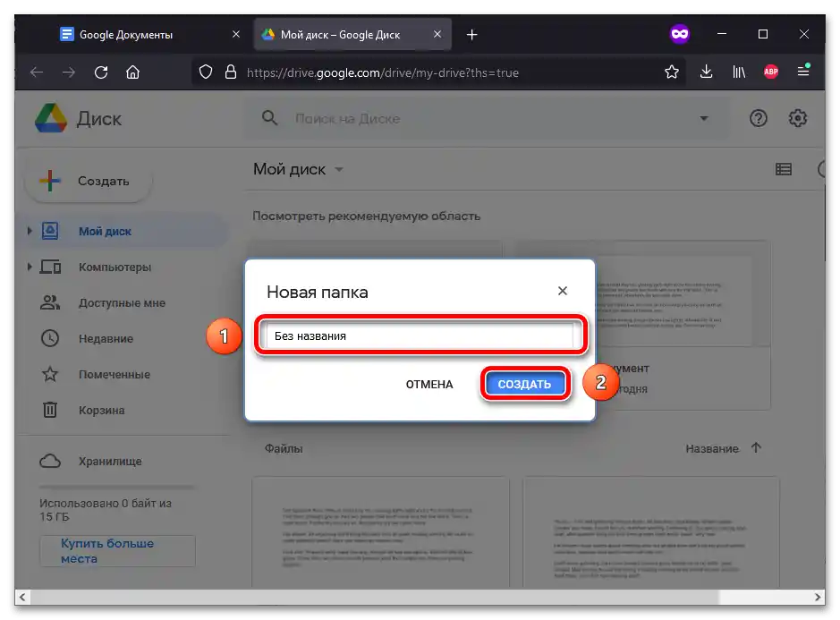The height and width of the screenshot is (620, 840).
Task: Click the Файлы section label
Action: (284, 448)
